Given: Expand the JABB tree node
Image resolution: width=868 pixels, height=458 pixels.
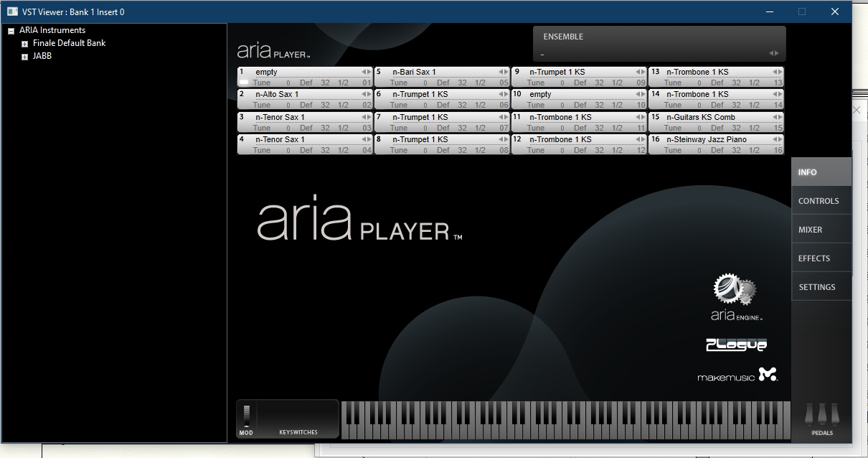Looking at the screenshot, I should click(24, 57).
